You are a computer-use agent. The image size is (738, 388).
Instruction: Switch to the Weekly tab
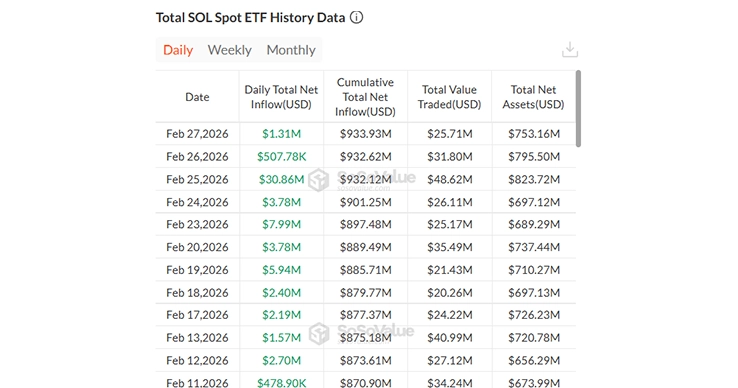click(230, 50)
